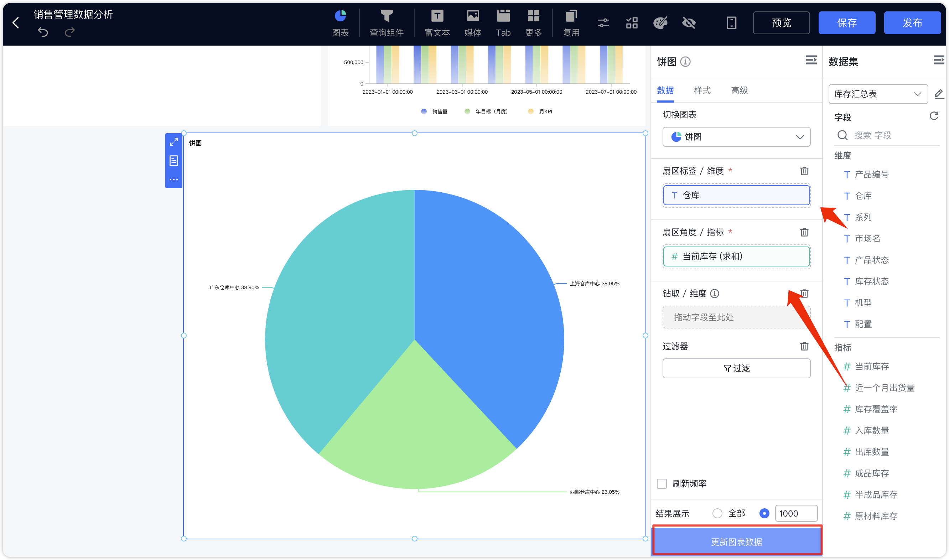Undo the last action
Screen dimensions: 949x560
43,32
